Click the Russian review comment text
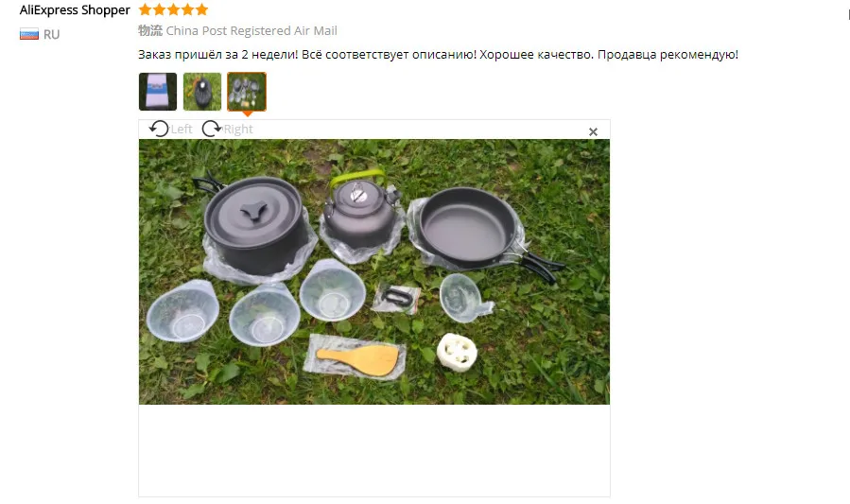The height and width of the screenshot is (504, 850). pyautogui.click(x=438, y=55)
